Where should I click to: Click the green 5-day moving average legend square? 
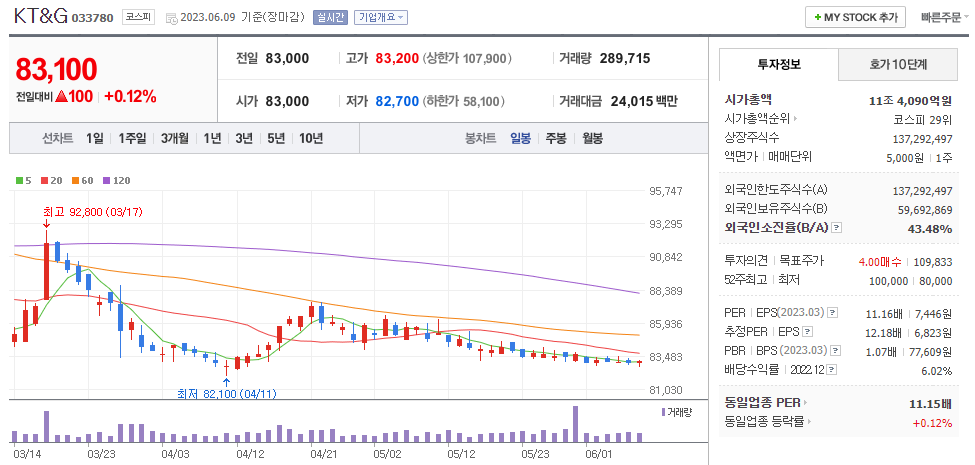(x=19, y=181)
